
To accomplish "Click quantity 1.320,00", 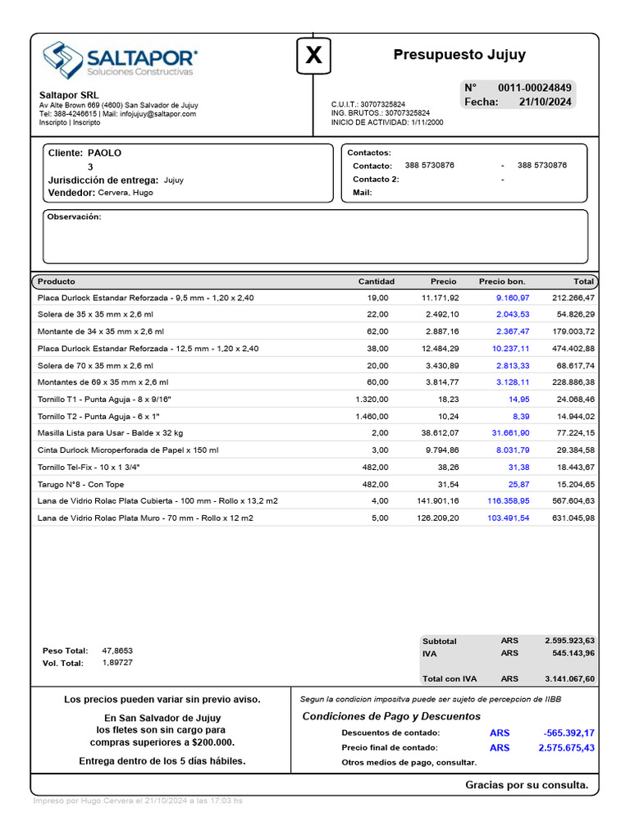I will click(x=372, y=399).
